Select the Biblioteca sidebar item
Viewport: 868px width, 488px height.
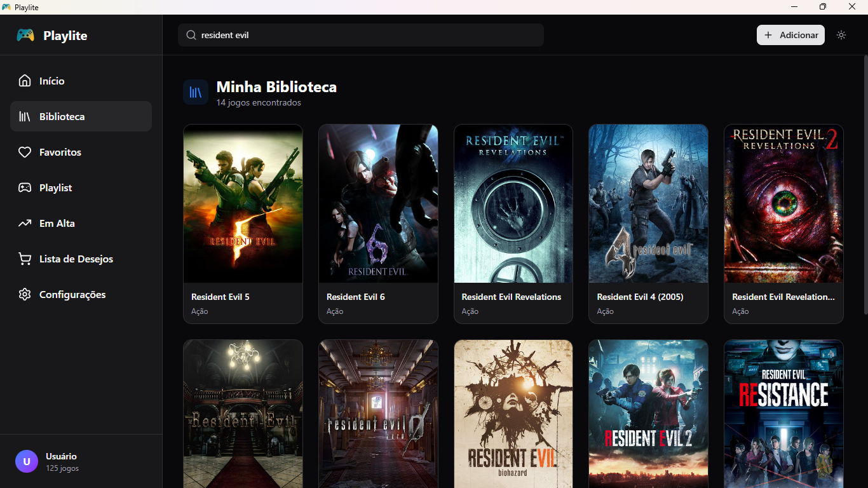[81, 116]
